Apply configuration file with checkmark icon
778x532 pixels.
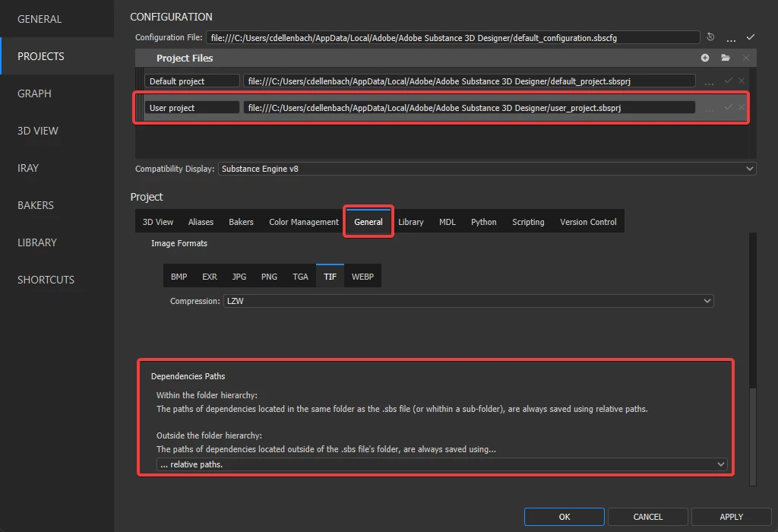pyautogui.click(x=751, y=36)
